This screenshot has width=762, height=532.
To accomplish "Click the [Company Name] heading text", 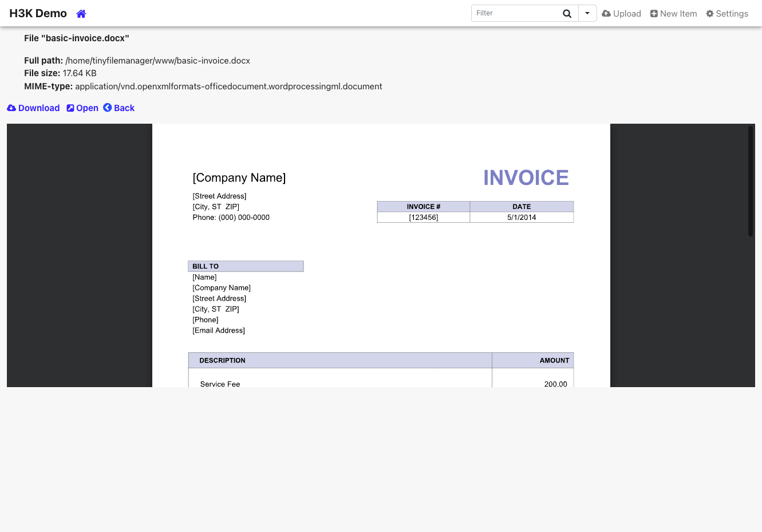I will pyautogui.click(x=239, y=178).
